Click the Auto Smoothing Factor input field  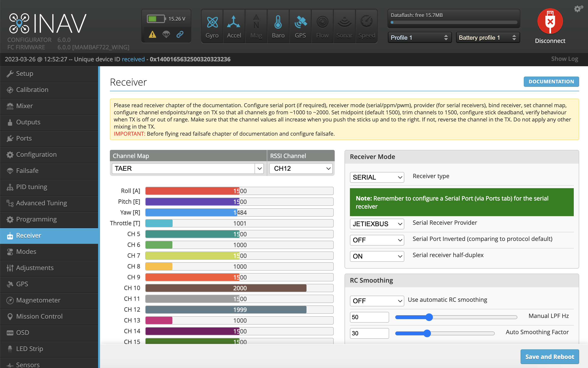click(369, 333)
